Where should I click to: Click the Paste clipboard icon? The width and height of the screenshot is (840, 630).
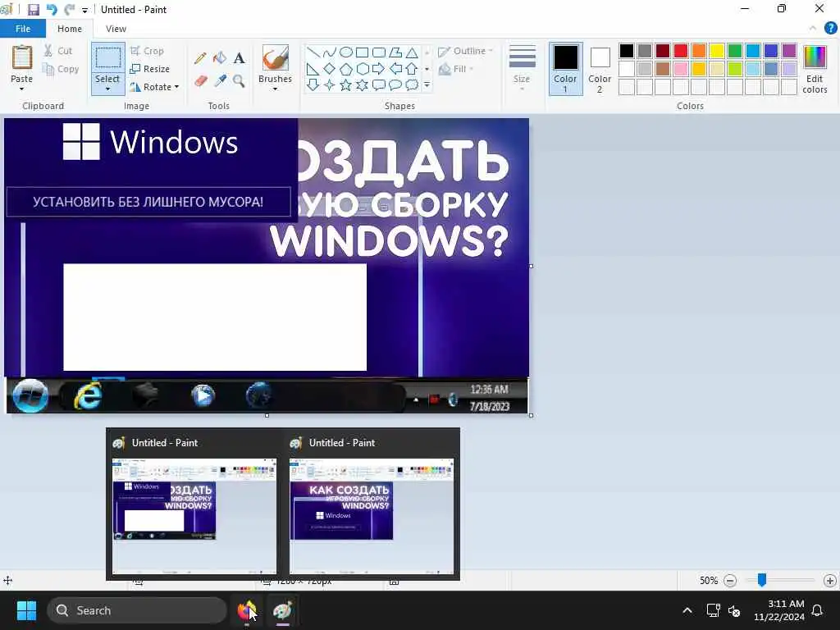[x=22, y=58]
